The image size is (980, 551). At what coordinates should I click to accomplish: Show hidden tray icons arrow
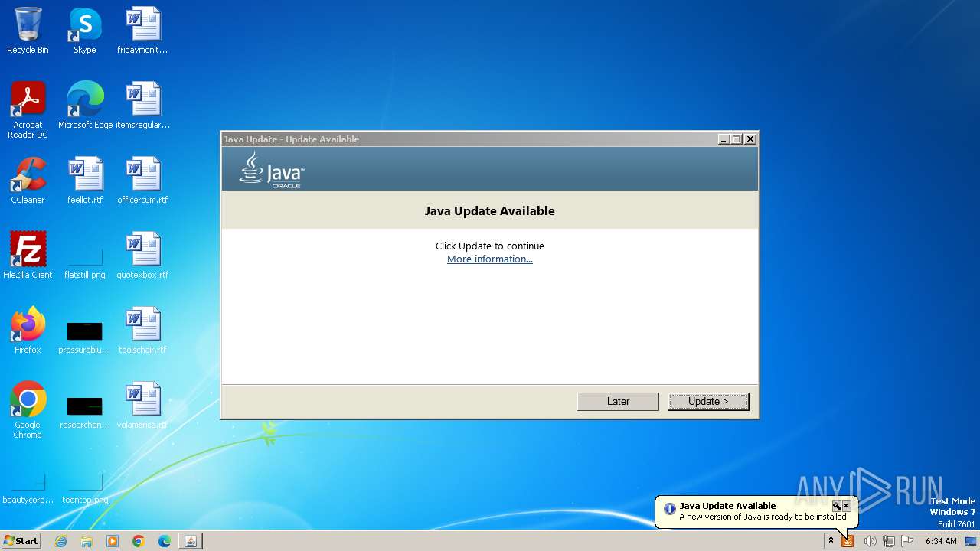tap(831, 541)
